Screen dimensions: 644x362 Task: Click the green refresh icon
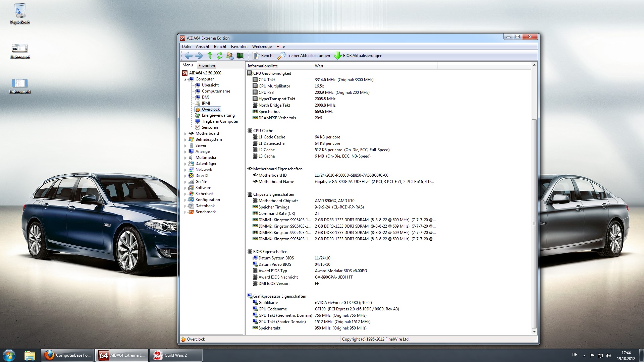click(220, 56)
